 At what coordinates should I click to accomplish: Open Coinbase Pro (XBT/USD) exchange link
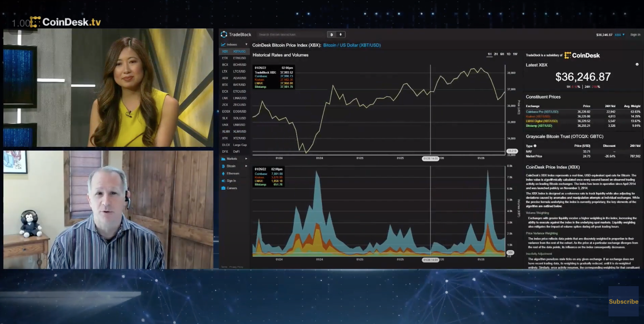(x=542, y=112)
